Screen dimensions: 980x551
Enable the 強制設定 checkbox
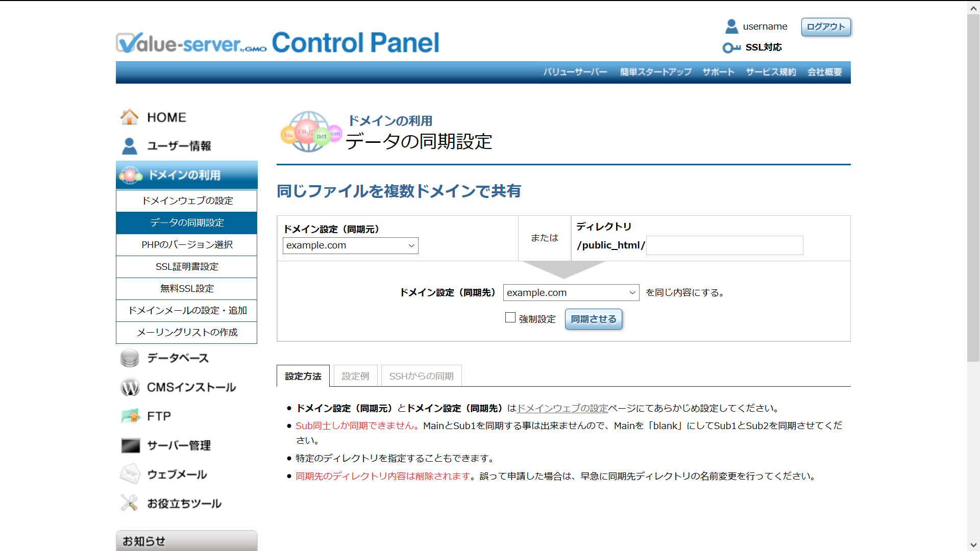click(510, 318)
